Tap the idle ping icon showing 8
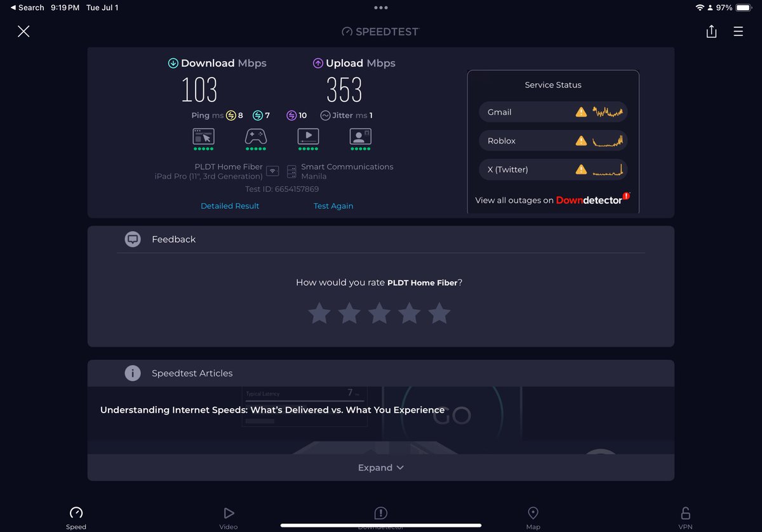762x532 pixels. (231, 116)
